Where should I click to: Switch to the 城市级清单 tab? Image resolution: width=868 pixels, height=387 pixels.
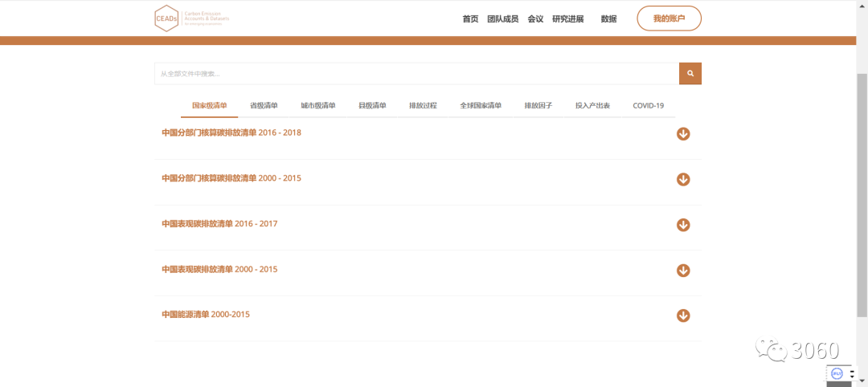pyautogui.click(x=318, y=106)
